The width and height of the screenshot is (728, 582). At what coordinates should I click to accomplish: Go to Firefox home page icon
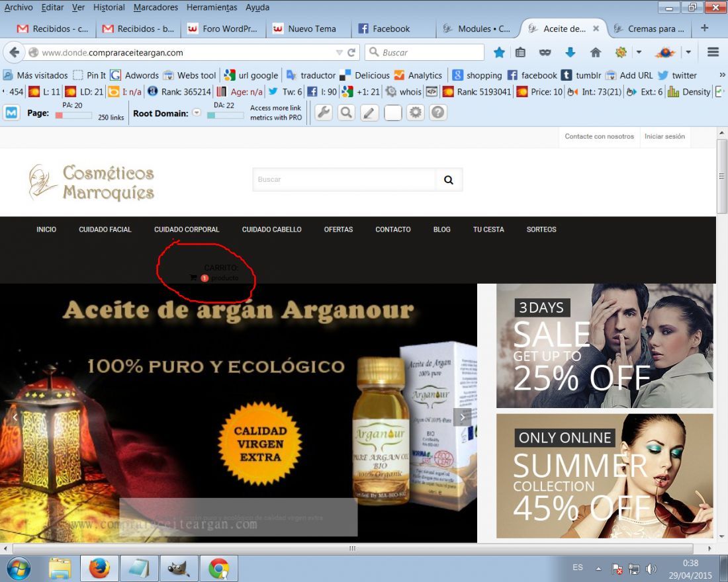tap(595, 52)
